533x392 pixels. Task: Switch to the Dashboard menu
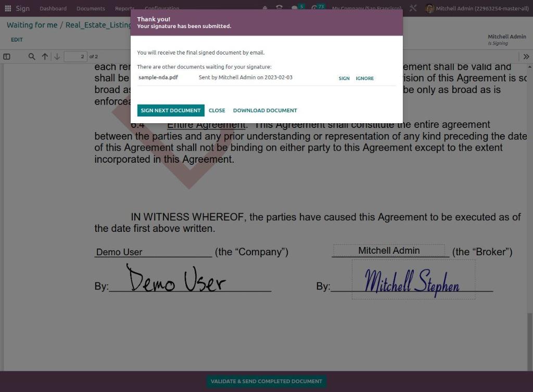coord(53,8)
